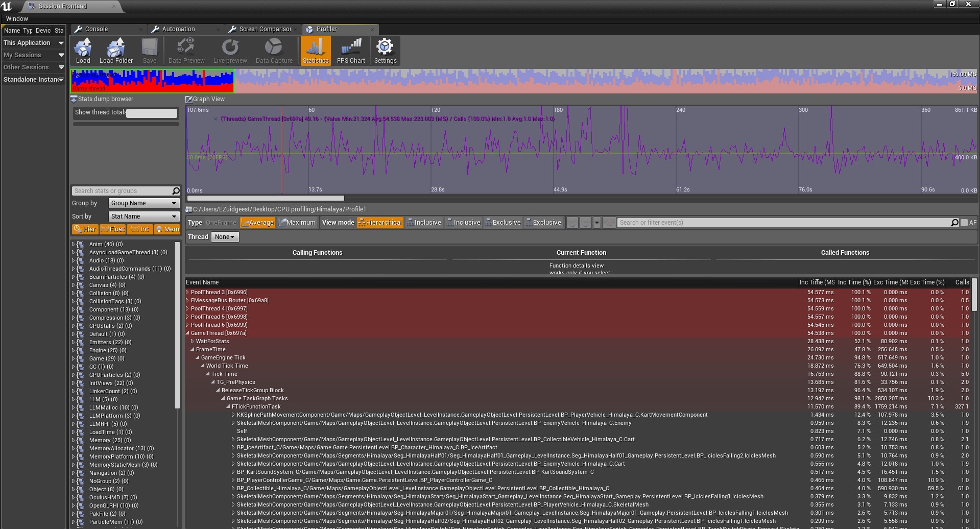Toggle the Statistics view button
Viewport: 980px width, 529px height.
[316, 51]
